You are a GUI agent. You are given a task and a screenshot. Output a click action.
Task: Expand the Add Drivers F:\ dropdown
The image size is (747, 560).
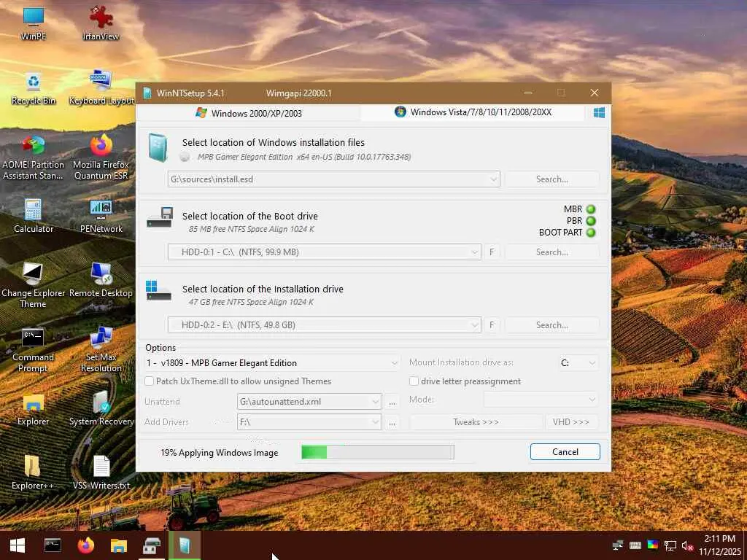pyautogui.click(x=376, y=422)
